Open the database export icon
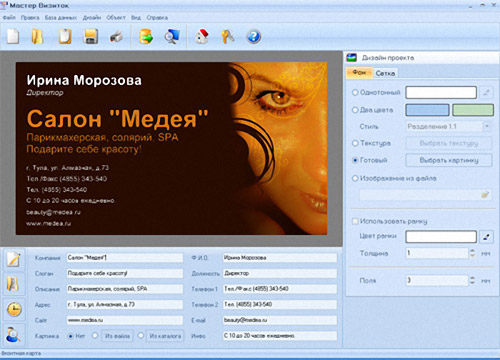Screen dimensions: 500x360 pyautogui.click(x=146, y=37)
